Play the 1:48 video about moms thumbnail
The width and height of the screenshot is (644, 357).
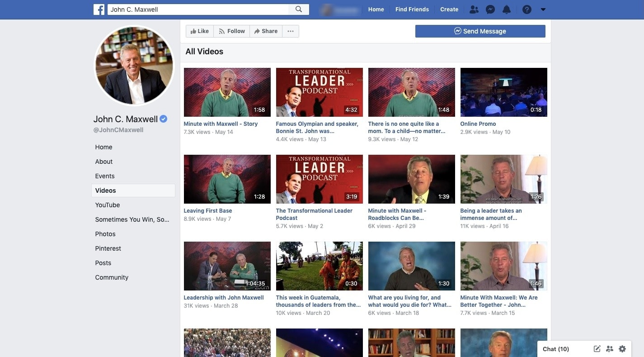(x=412, y=92)
